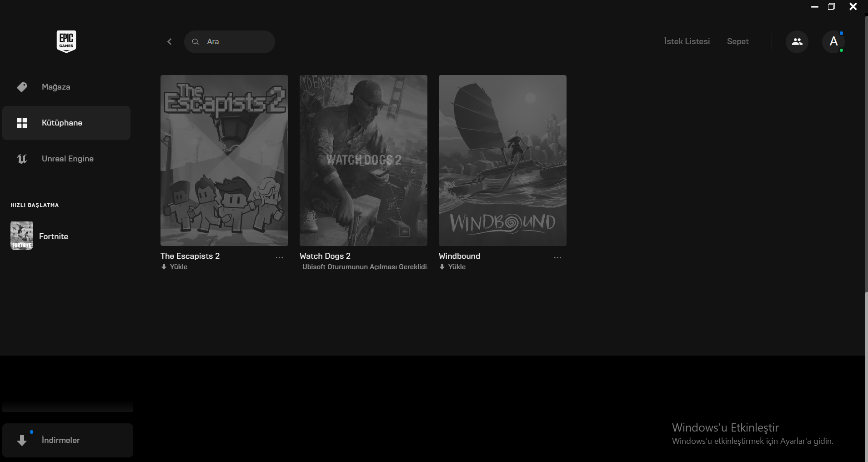Open the Unreal Engine section
The image size is (868, 462).
(66, 159)
